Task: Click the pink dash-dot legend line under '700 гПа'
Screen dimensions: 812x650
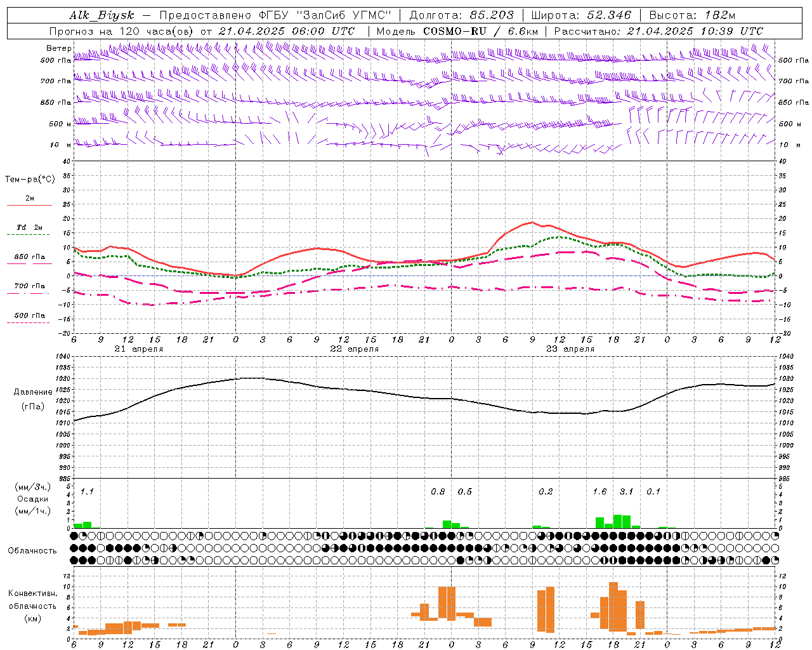Action: pos(29,294)
